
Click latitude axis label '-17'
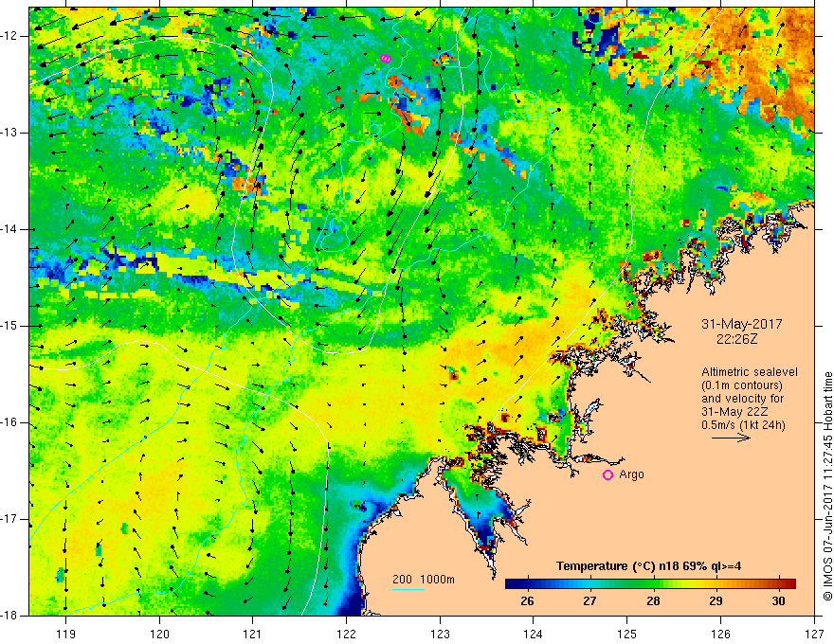pos(10,519)
